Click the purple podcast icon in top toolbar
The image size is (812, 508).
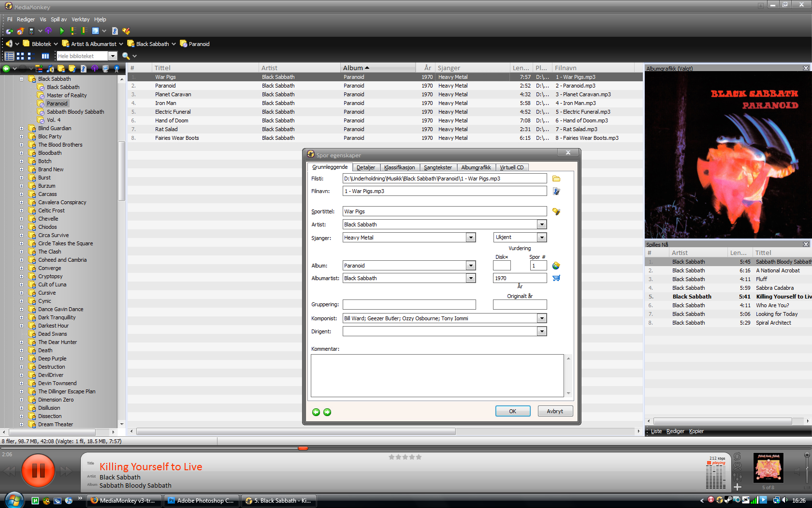(x=48, y=31)
